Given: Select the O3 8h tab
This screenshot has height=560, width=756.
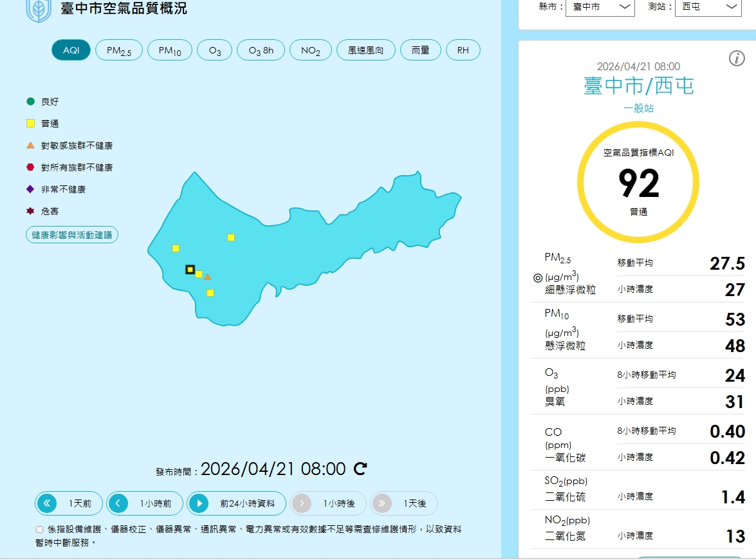Looking at the screenshot, I should (261, 50).
